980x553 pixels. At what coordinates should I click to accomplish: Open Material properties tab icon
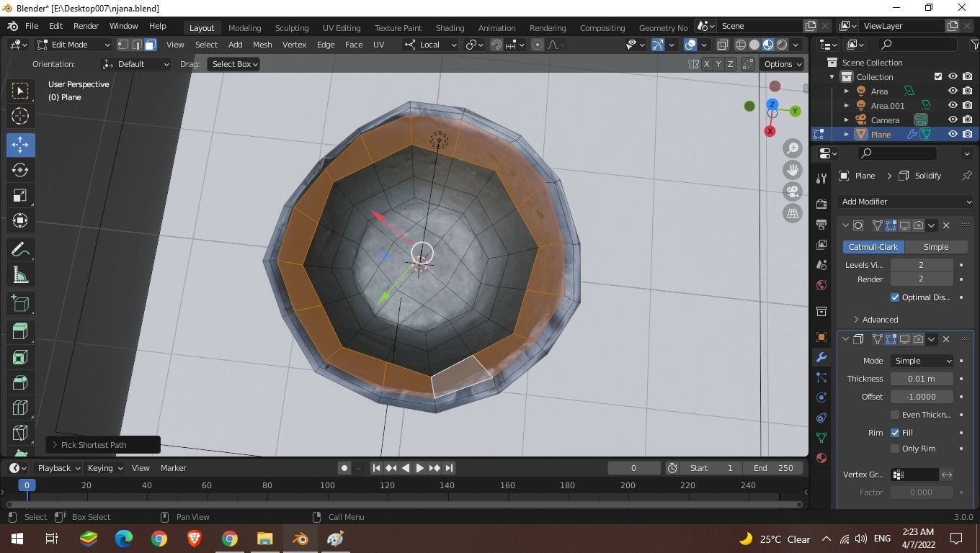coord(821,458)
